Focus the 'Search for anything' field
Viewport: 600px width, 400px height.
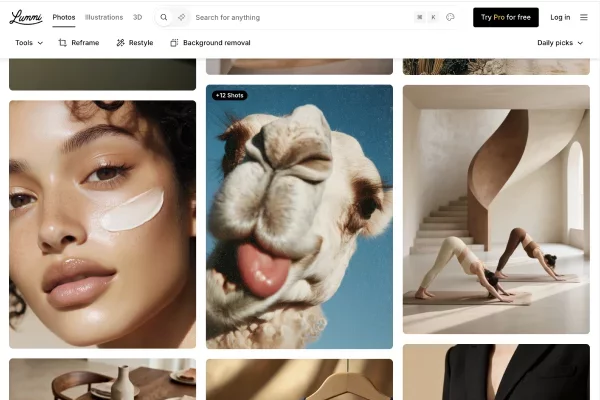point(290,17)
